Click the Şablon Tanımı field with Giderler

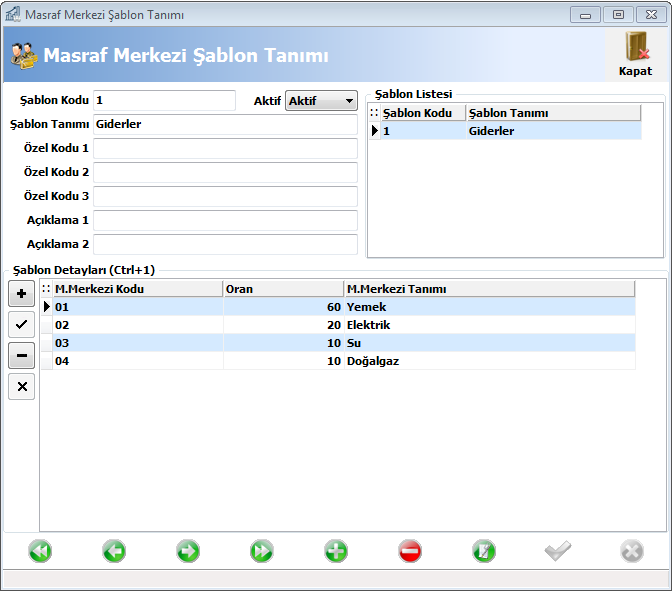click(x=225, y=124)
